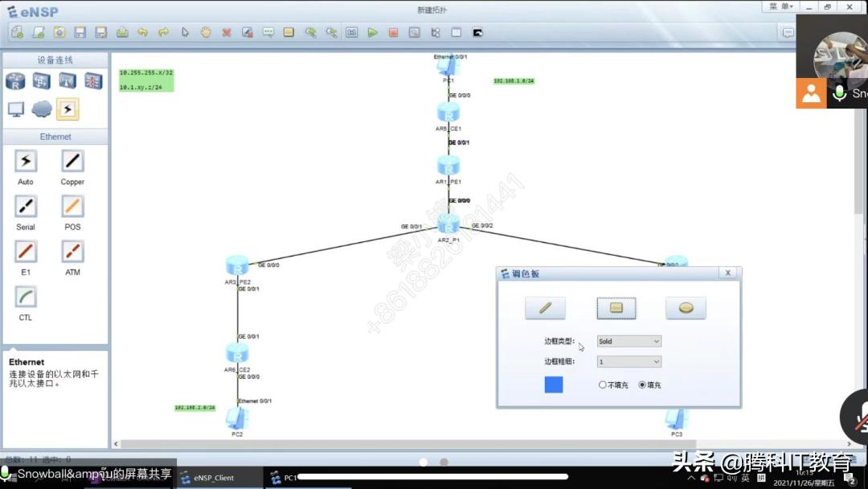The width and height of the screenshot is (868, 489).
Task: Click the zoom in toolbar icon
Action: click(x=310, y=32)
